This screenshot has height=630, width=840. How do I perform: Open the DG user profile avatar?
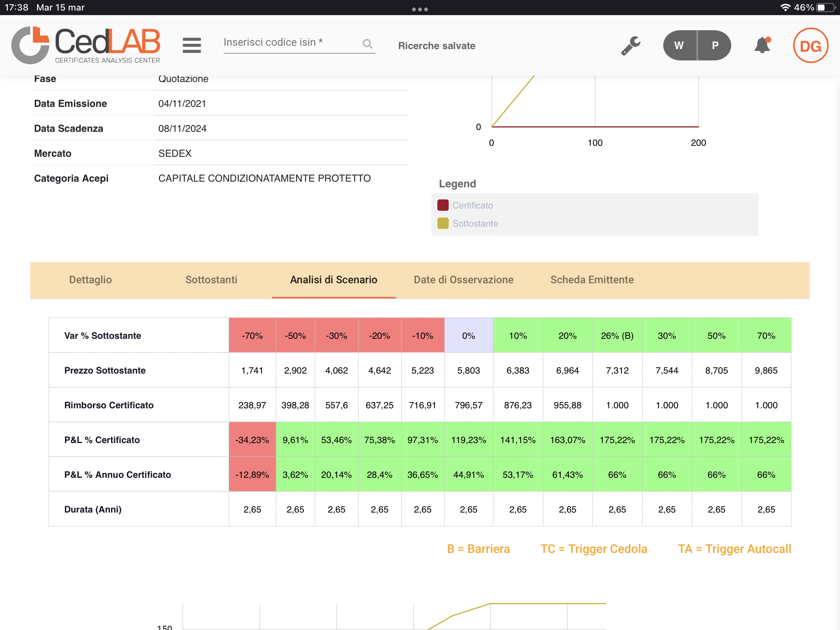811,46
